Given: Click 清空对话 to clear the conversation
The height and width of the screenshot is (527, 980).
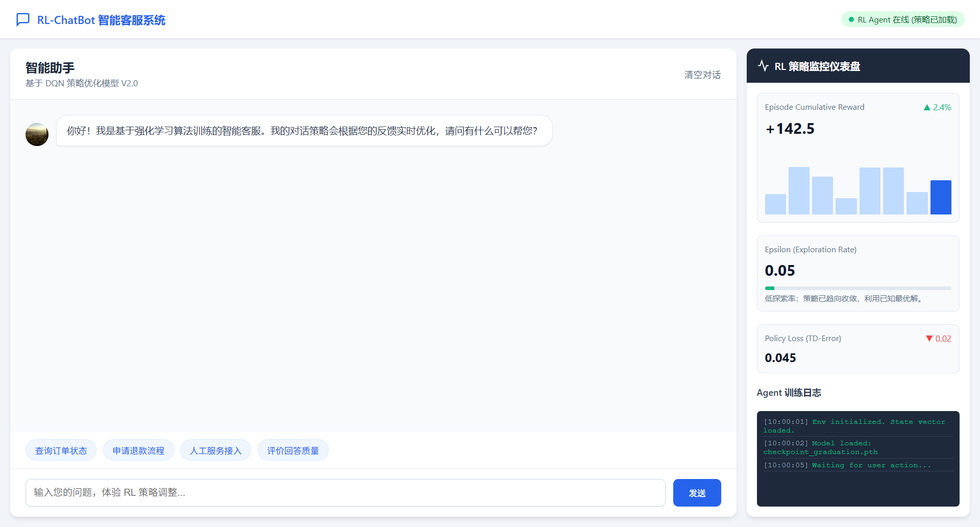Looking at the screenshot, I should (702, 75).
